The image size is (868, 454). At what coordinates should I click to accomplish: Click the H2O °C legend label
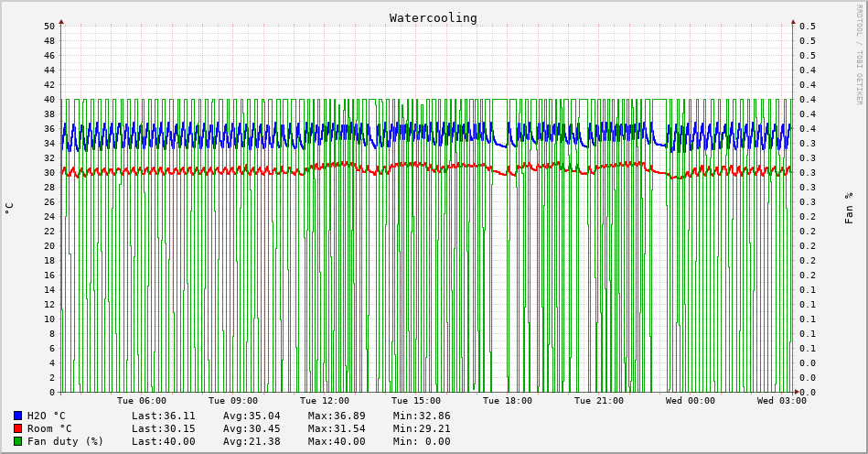[x=46, y=416]
